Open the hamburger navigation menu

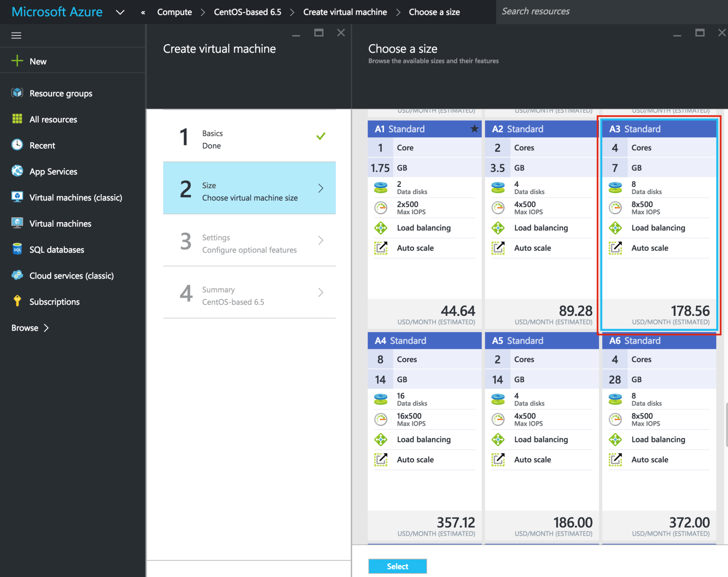pos(16,36)
